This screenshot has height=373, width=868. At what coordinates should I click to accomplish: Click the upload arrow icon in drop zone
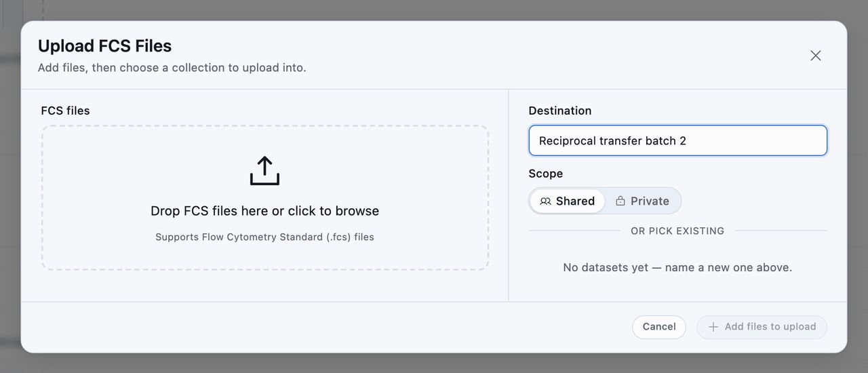tap(264, 171)
